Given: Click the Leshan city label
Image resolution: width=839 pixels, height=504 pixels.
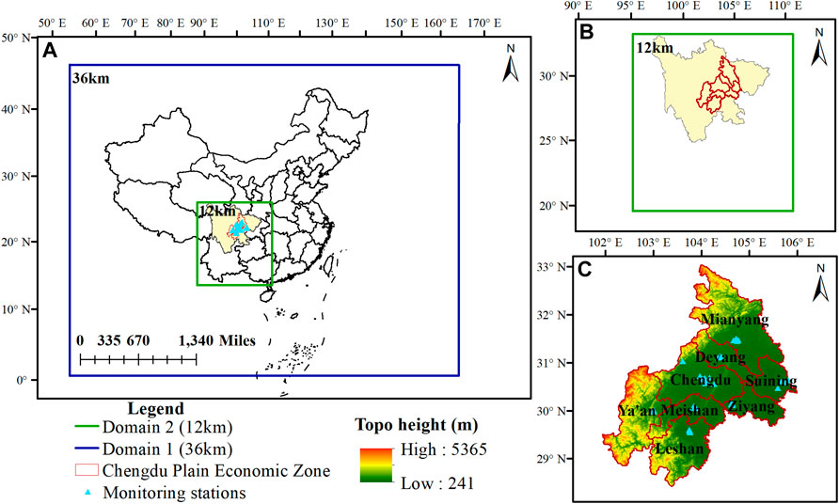Looking at the screenshot, I should (680, 449).
